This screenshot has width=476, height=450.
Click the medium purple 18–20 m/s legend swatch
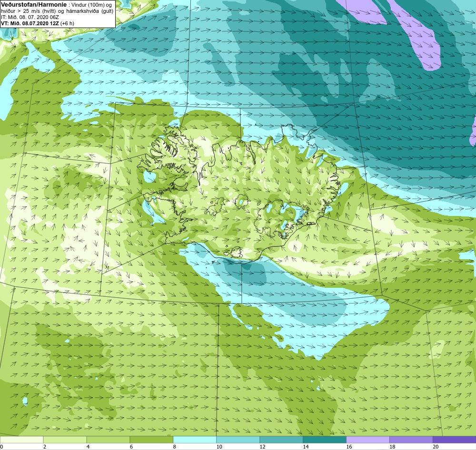[x=411, y=440]
